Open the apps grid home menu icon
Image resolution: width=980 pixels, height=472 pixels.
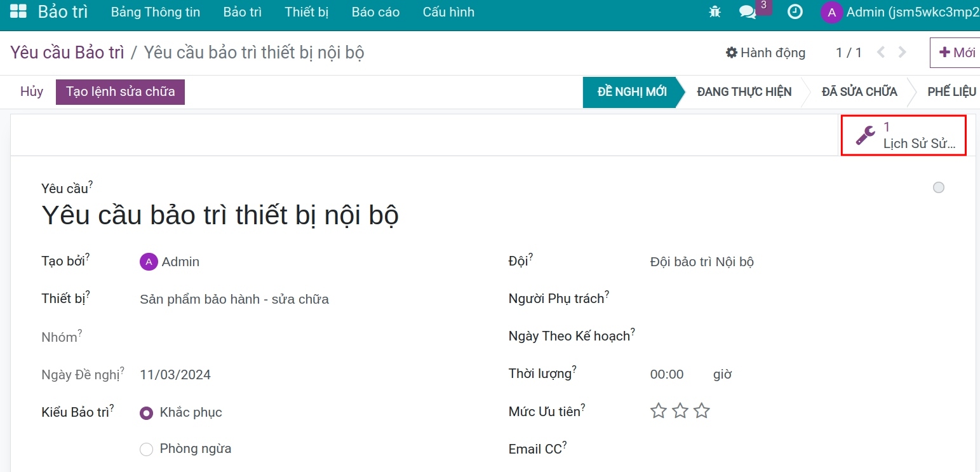click(x=18, y=12)
